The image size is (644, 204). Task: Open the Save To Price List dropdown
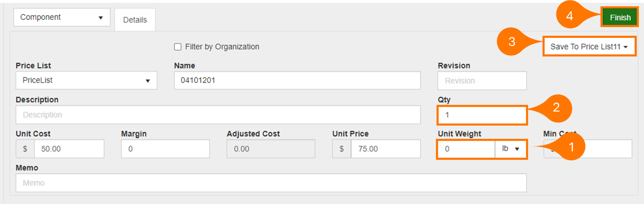pyautogui.click(x=589, y=47)
